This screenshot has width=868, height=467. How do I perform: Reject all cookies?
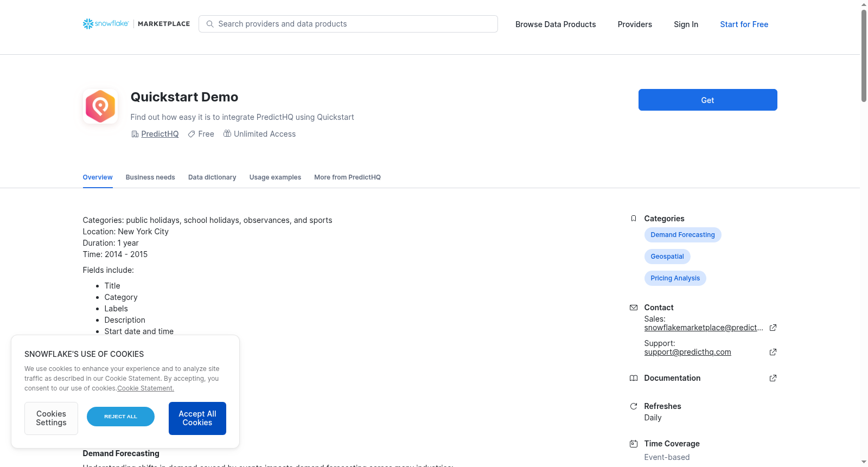point(120,417)
